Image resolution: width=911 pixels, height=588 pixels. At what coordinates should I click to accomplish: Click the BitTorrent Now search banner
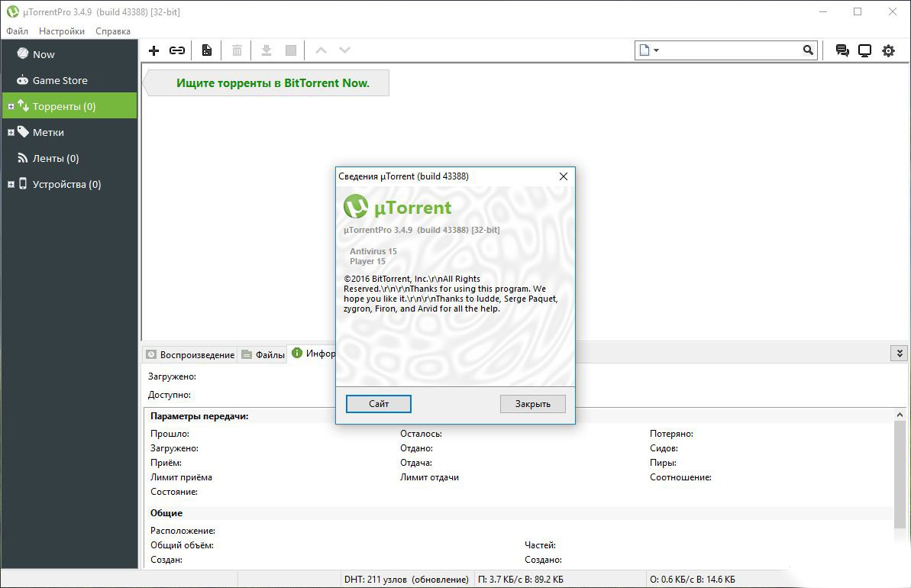(x=267, y=83)
